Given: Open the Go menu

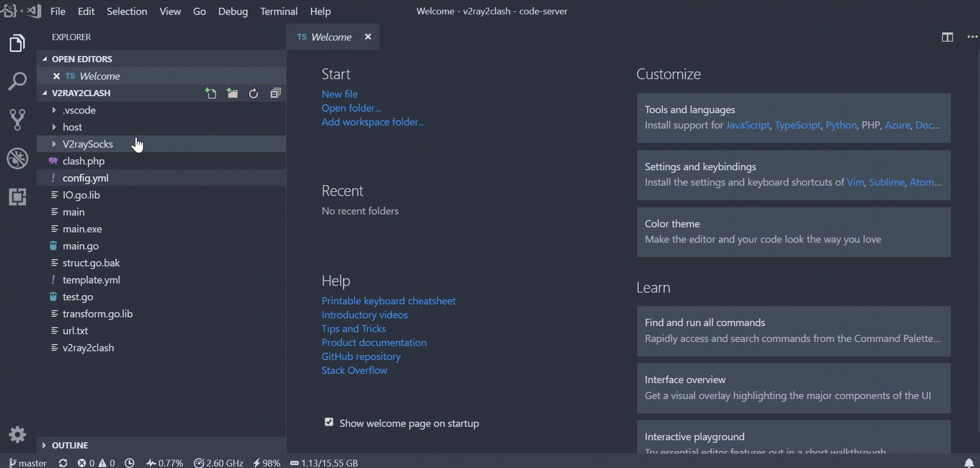Looking at the screenshot, I should click(199, 11).
